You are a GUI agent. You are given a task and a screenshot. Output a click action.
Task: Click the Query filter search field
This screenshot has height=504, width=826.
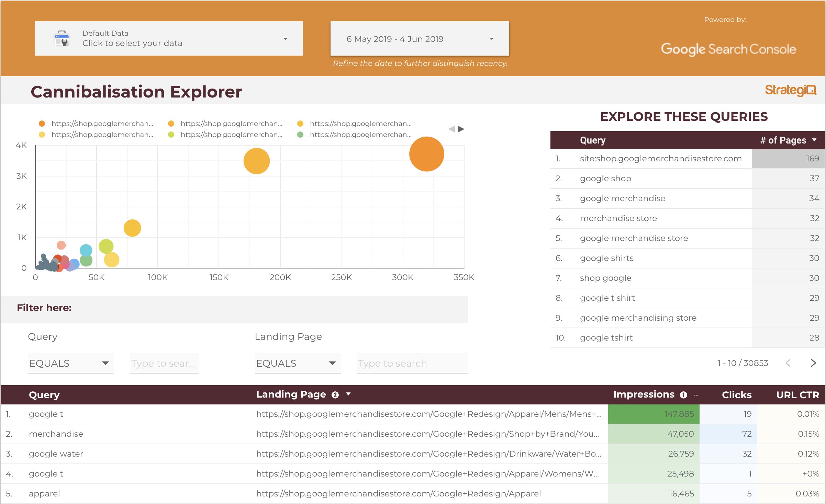[x=164, y=363]
